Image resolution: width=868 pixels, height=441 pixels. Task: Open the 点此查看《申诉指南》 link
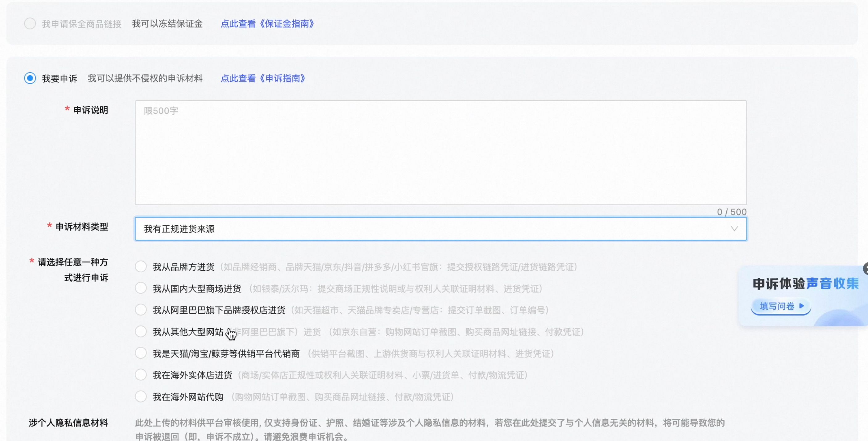263,78
